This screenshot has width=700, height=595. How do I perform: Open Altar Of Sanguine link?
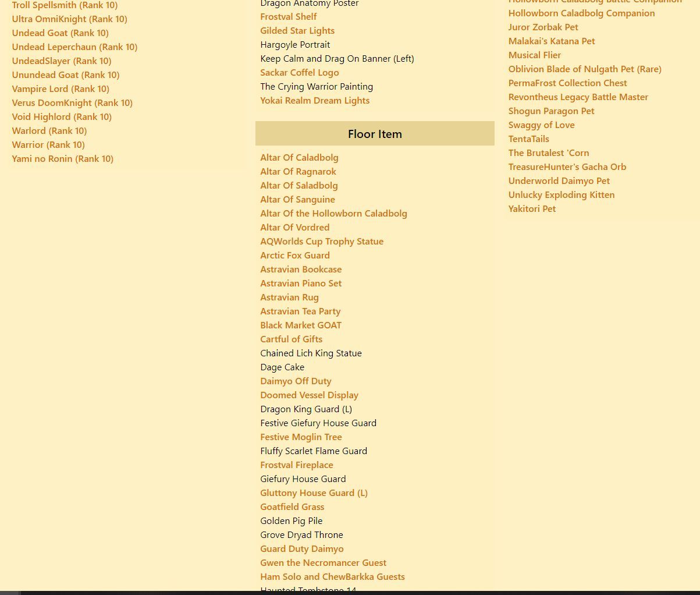pos(297,199)
